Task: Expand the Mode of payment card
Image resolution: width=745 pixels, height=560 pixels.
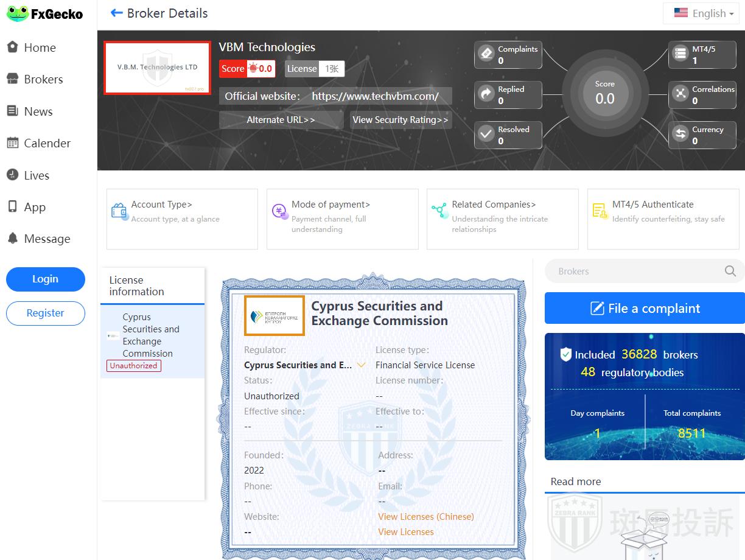Action: [x=342, y=219]
